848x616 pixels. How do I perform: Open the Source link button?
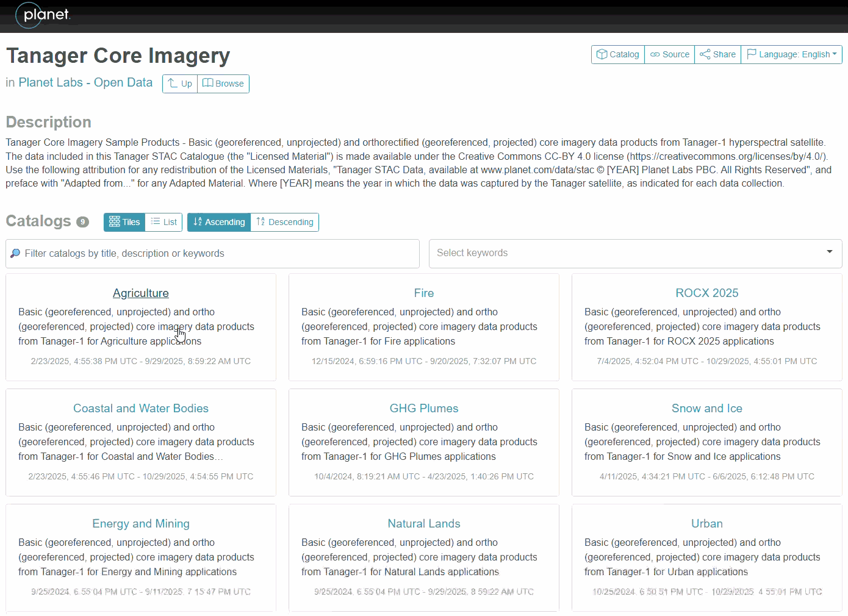670,54
